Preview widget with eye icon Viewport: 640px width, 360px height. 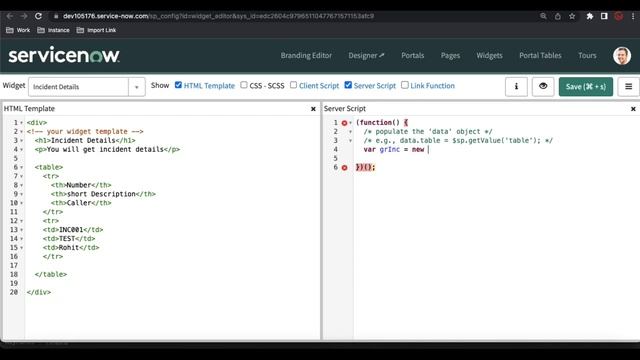click(543, 87)
